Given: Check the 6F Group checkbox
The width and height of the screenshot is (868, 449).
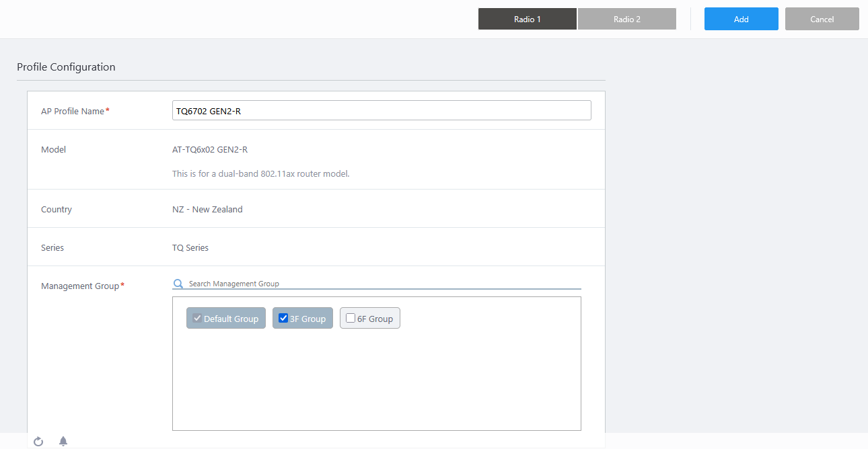Looking at the screenshot, I should (x=351, y=318).
